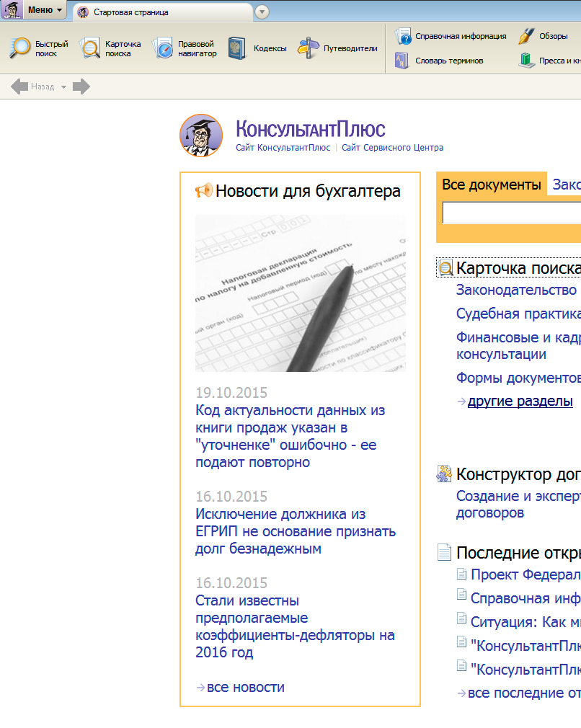581x728 pixels.
Task: Open Словарь терминов icon
Action: tap(402, 61)
